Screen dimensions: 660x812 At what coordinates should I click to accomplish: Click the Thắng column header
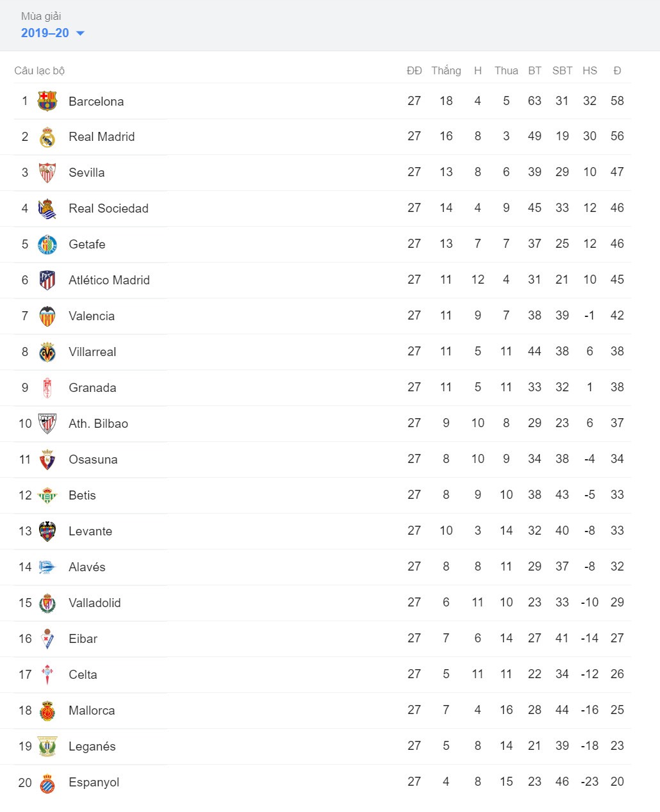click(x=446, y=70)
